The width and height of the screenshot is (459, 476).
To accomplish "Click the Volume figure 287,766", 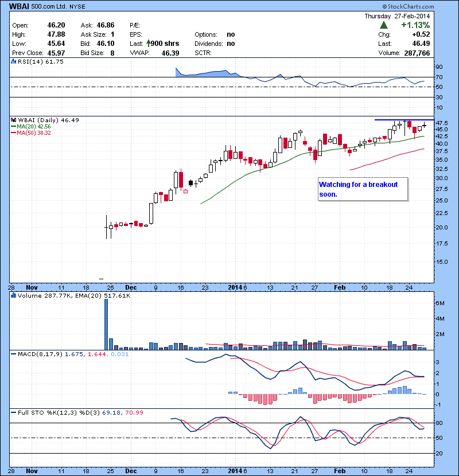I will click(x=417, y=53).
